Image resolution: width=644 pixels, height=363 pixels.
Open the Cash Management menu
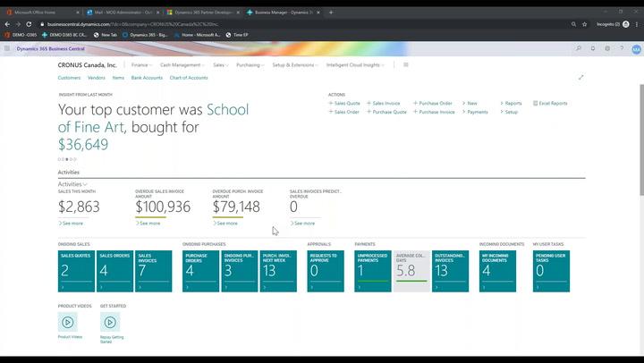coord(182,65)
